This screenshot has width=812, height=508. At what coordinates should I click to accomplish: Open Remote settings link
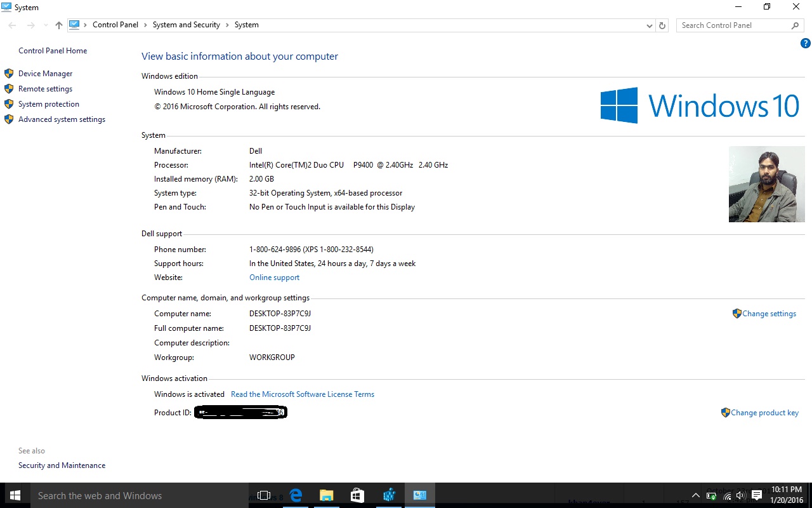pyautogui.click(x=45, y=89)
